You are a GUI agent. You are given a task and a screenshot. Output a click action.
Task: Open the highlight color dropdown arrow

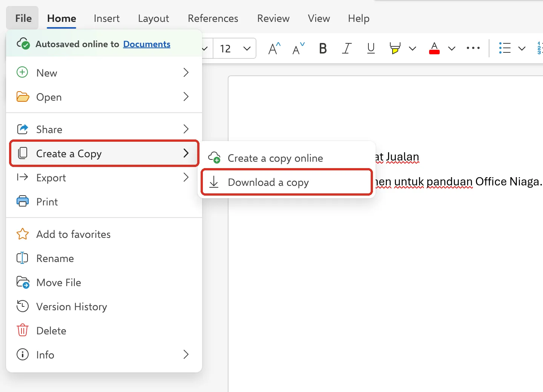413,49
